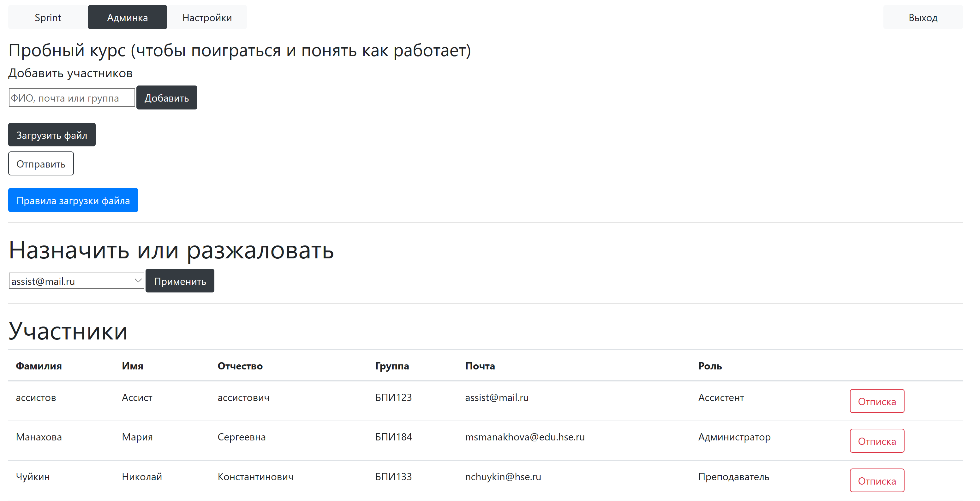The width and height of the screenshot is (980, 501).
Task: Click the Почта column header
Action: pos(480,366)
